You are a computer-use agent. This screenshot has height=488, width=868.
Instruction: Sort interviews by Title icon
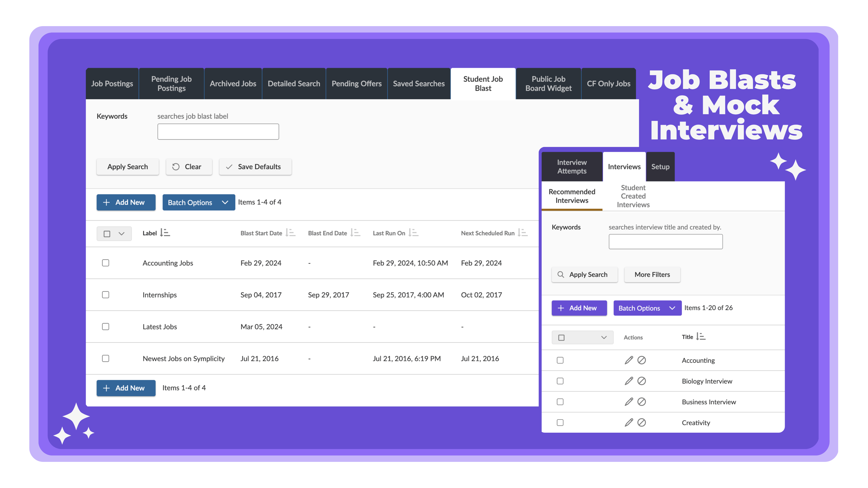pos(701,336)
